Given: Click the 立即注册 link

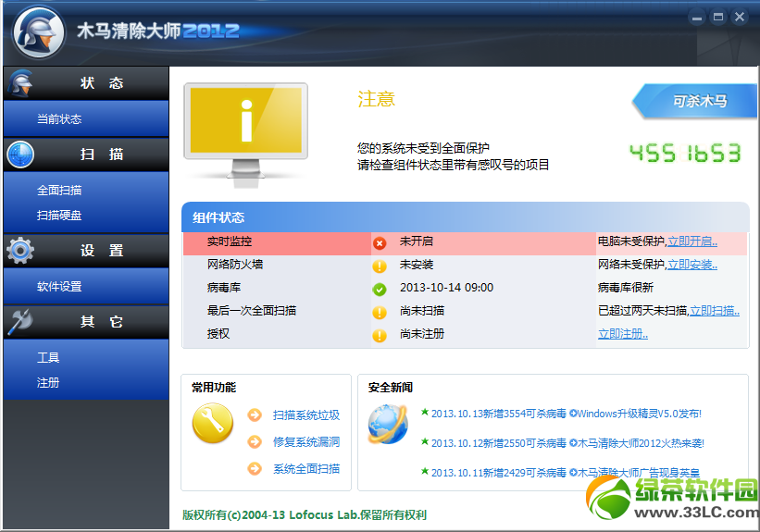Looking at the screenshot, I should pyautogui.click(x=623, y=334).
